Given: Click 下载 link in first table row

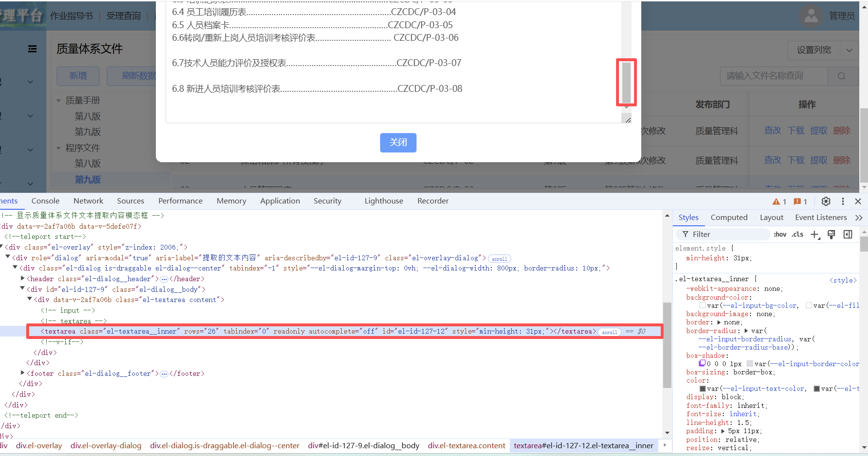Looking at the screenshot, I should click(796, 131).
